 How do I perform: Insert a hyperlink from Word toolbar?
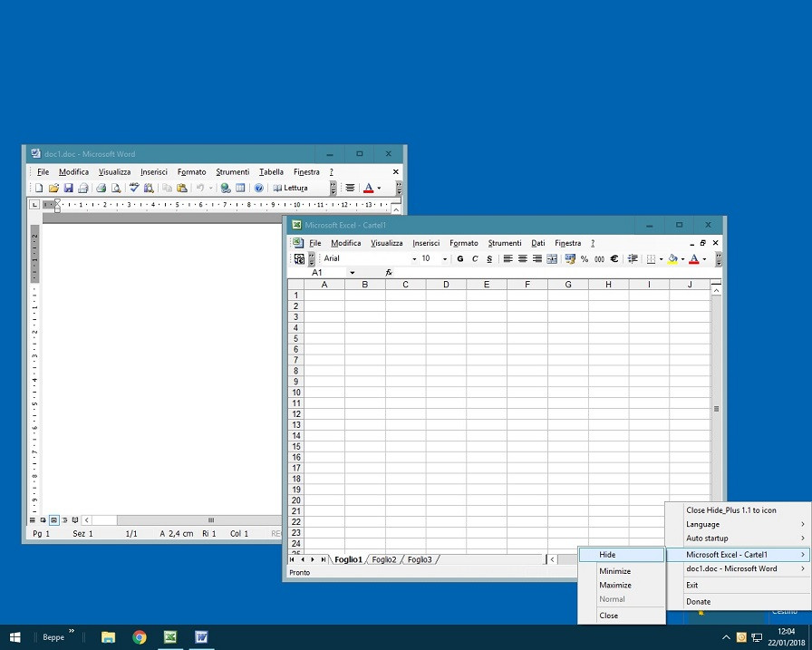[226, 188]
